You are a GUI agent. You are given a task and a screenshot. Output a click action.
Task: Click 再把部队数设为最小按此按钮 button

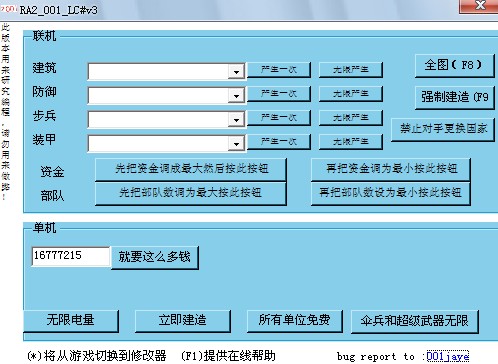pyautogui.click(x=391, y=193)
